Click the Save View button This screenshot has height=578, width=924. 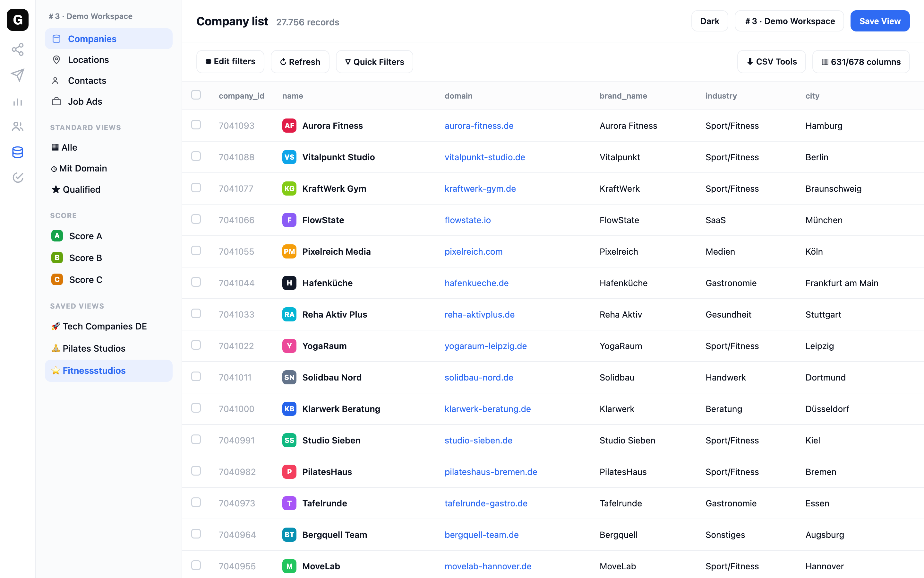coord(880,21)
